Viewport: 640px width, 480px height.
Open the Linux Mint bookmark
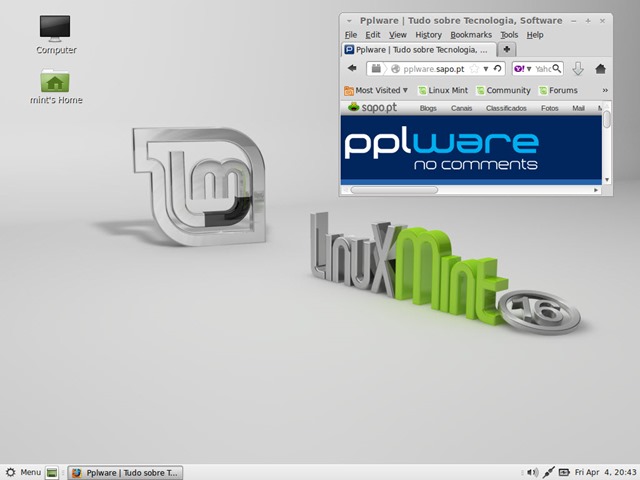pyautogui.click(x=443, y=90)
